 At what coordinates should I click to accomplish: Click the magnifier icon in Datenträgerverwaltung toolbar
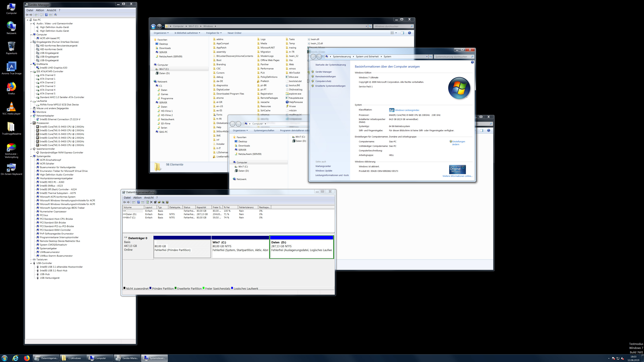coord(163,202)
